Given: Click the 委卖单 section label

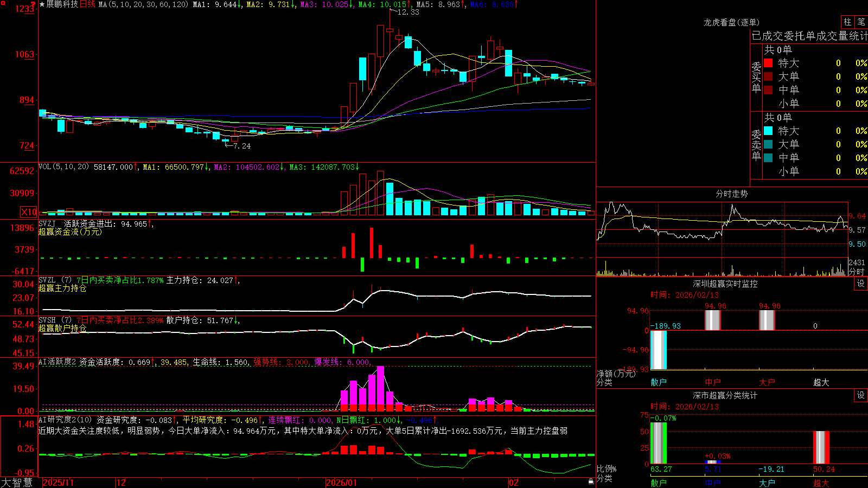Looking at the screenshot, I should click(x=756, y=145).
